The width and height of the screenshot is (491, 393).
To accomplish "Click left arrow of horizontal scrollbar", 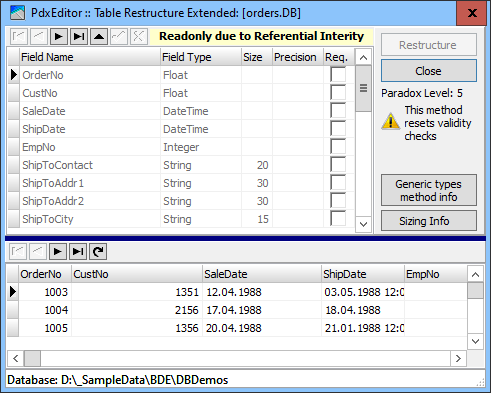I will click(x=15, y=358).
